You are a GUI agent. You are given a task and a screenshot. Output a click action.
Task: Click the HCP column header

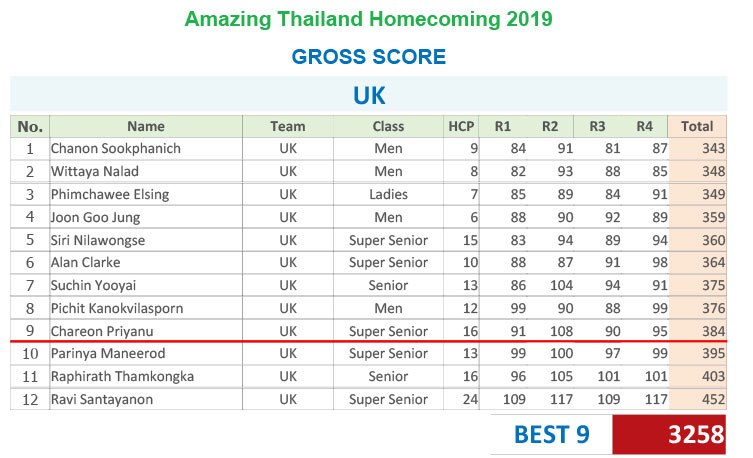tap(461, 126)
